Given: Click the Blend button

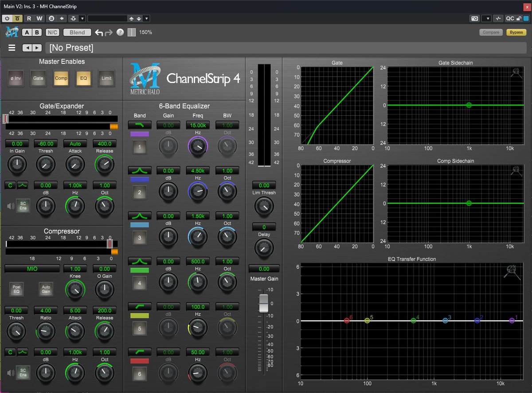Looking at the screenshot, I should pyautogui.click(x=77, y=32).
